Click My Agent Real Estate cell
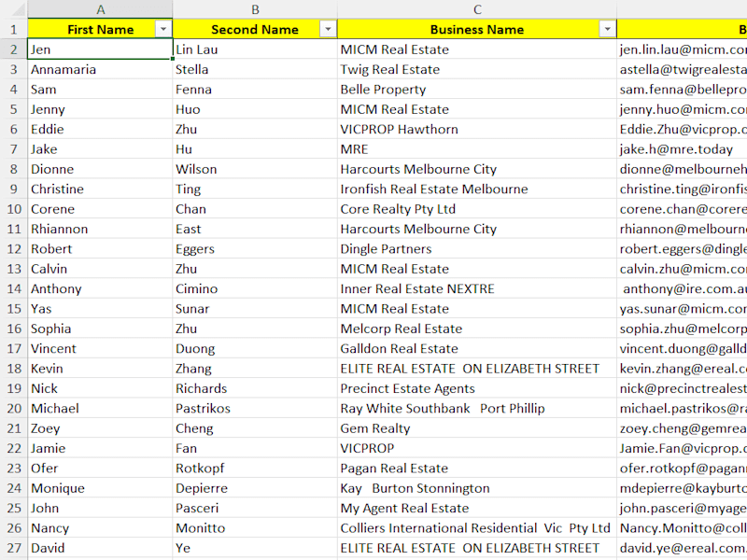 [x=477, y=508]
